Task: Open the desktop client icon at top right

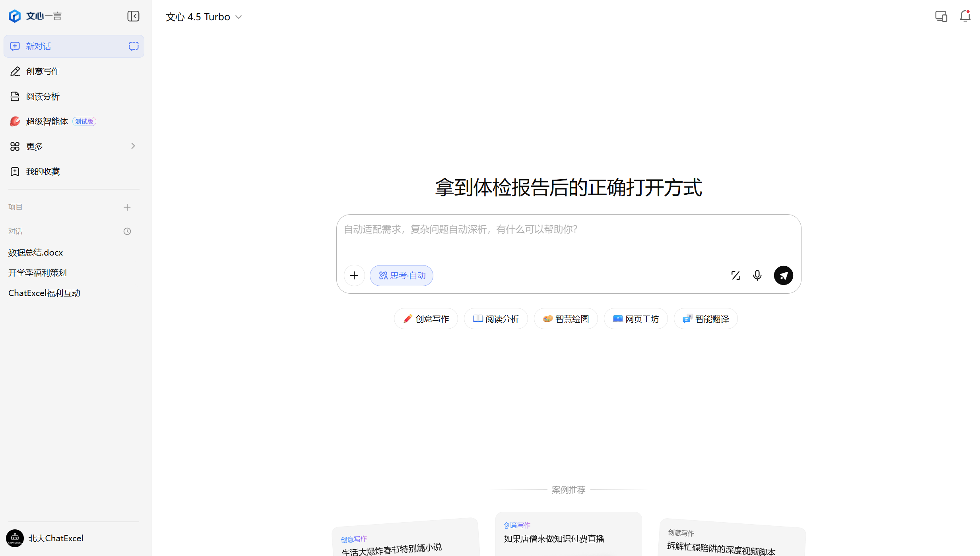Action: click(941, 16)
